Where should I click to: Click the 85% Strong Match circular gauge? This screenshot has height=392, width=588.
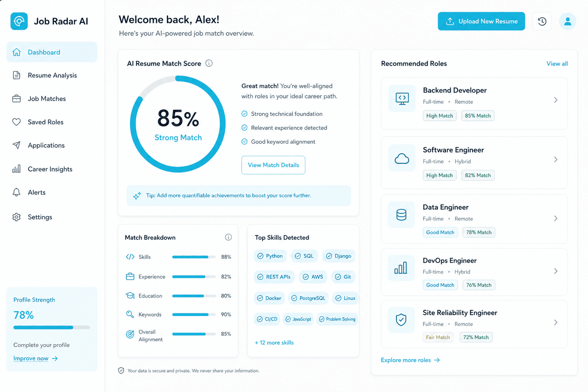(x=178, y=124)
